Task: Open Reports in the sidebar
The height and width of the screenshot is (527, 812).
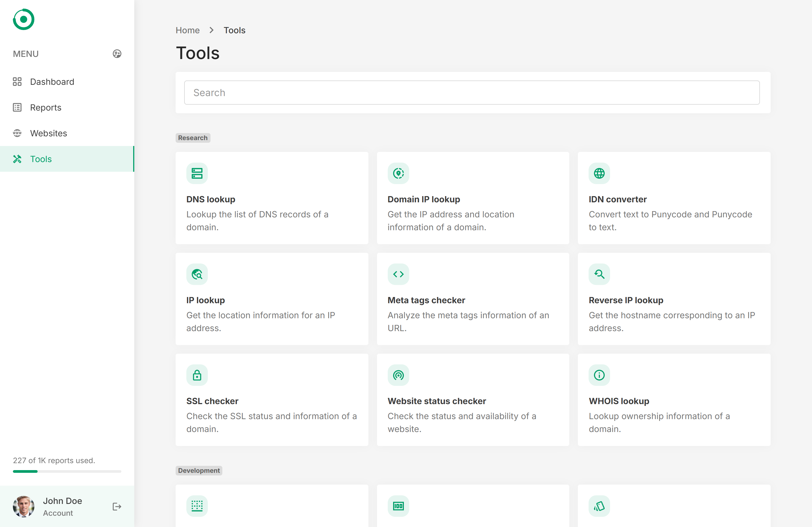Action: [45, 107]
